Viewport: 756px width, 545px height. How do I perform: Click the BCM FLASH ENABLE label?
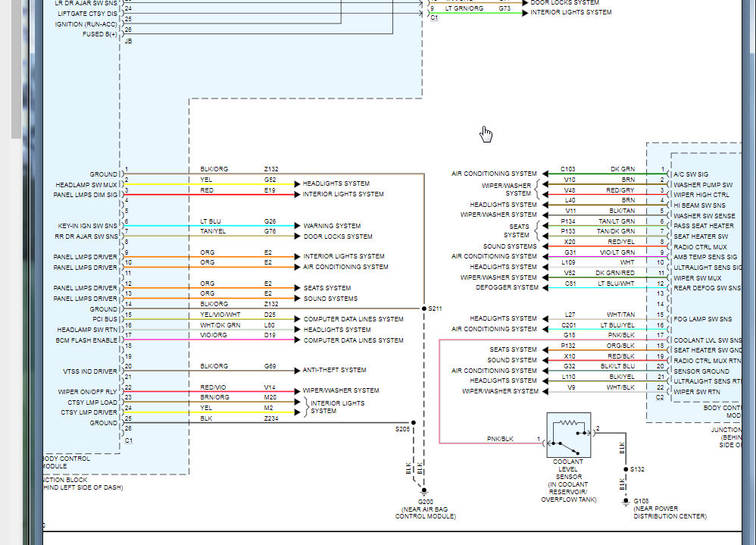click(86, 340)
